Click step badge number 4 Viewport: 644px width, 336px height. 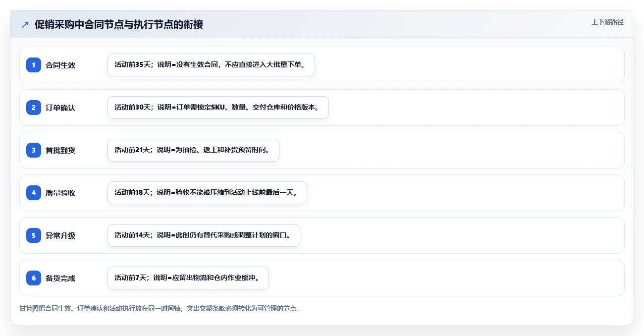pos(34,193)
